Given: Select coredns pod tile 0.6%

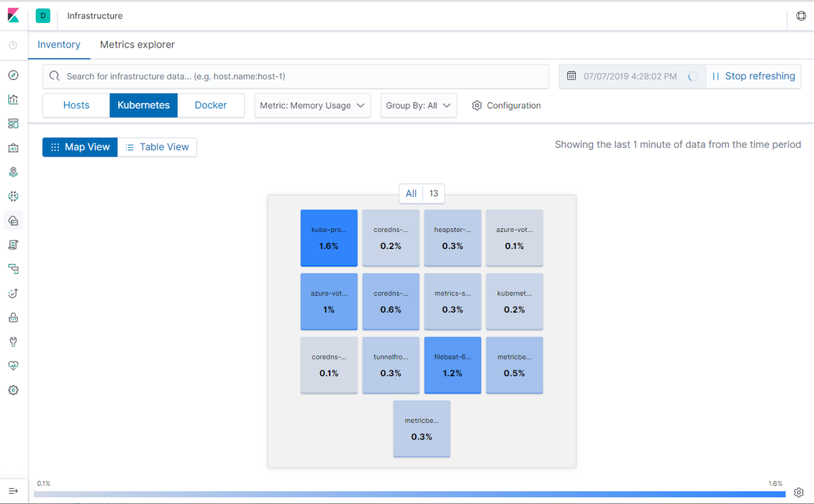Looking at the screenshot, I should pos(391,301).
